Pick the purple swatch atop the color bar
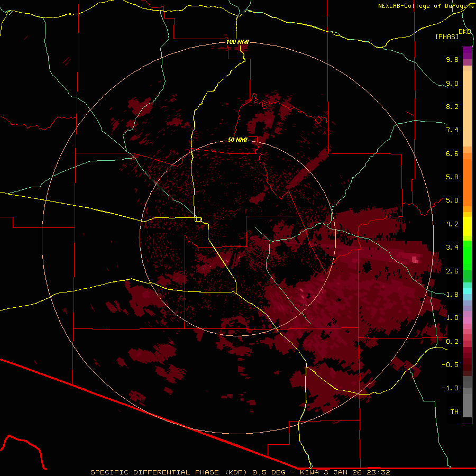This screenshot has height=476, width=476. pos(467,53)
